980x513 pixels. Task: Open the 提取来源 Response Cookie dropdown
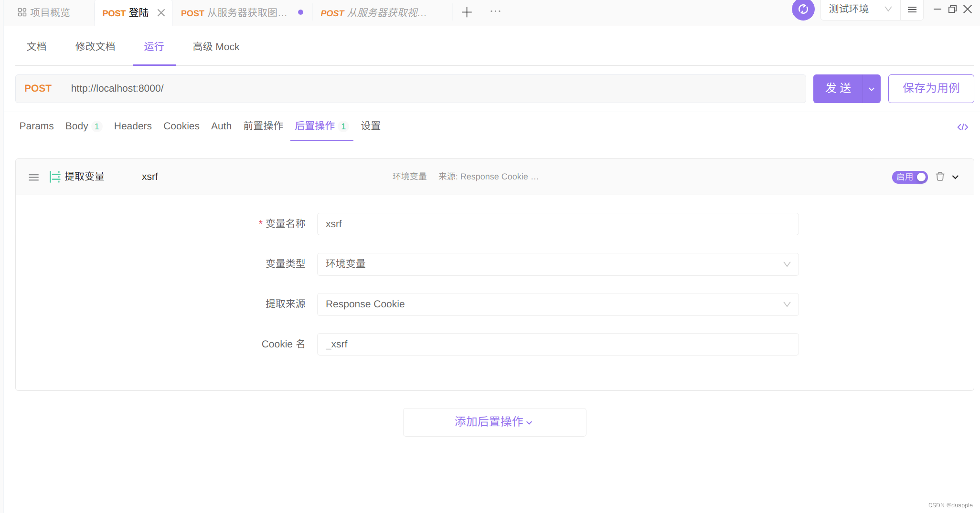pyautogui.click(x=558, y=304)
